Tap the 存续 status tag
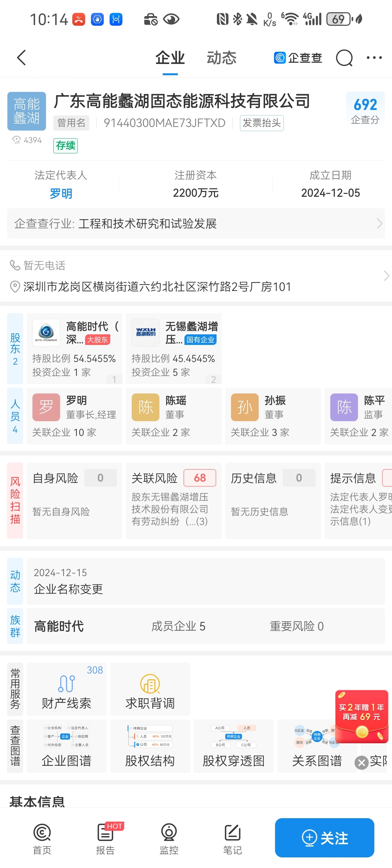The width and height of the screenshot is (392, 868). click(x=65, y=146)
